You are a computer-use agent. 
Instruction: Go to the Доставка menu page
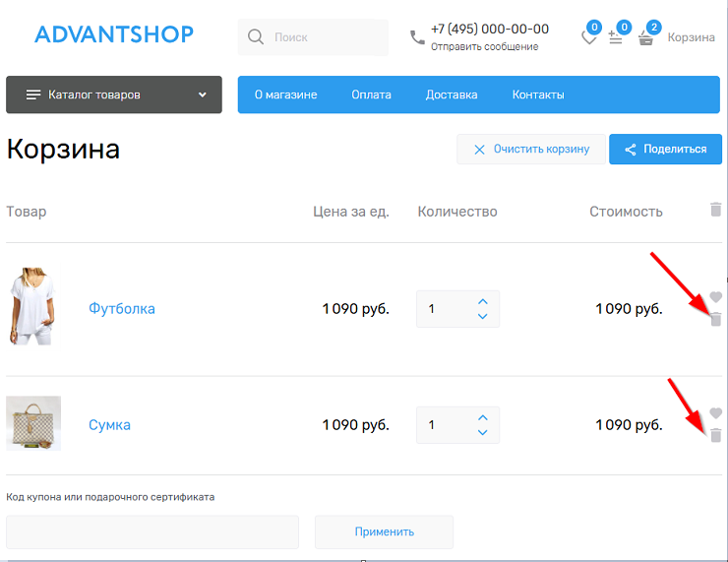[452, 94]
